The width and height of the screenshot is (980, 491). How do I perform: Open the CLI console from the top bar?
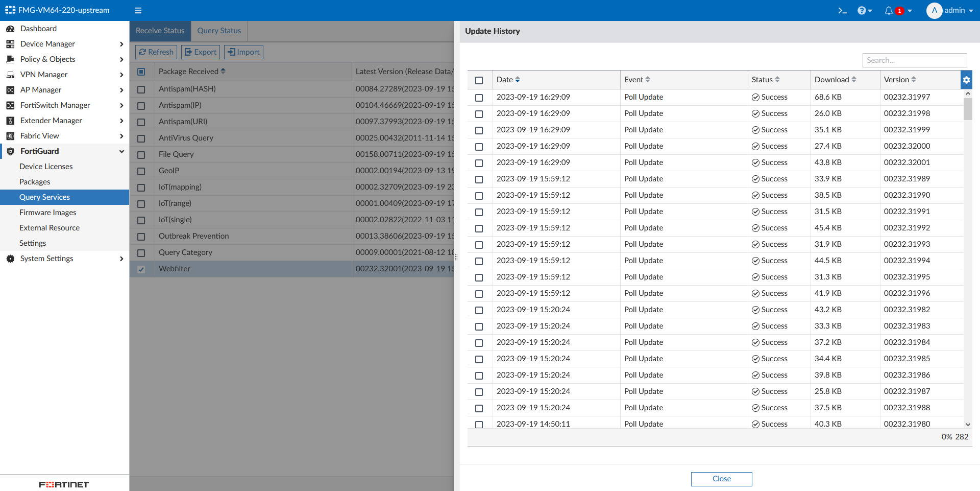click(843, 10)
